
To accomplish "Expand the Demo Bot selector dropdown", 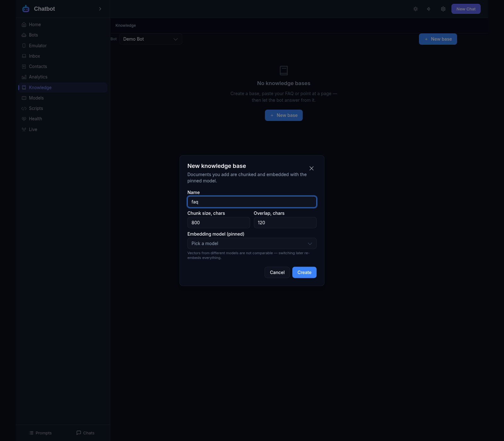I will [151, 39].
